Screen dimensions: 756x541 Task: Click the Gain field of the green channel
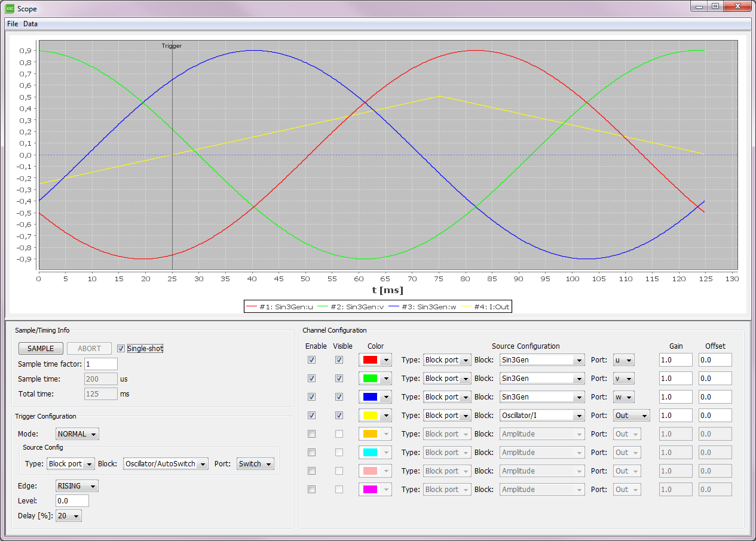click(675, 379)
